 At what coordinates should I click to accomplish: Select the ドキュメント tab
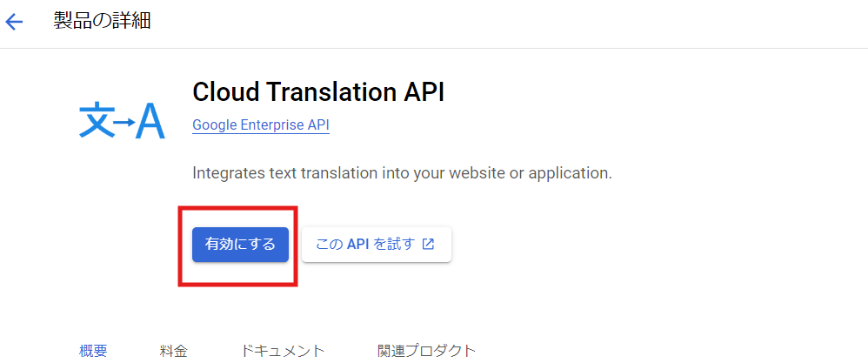click(283, 351)
